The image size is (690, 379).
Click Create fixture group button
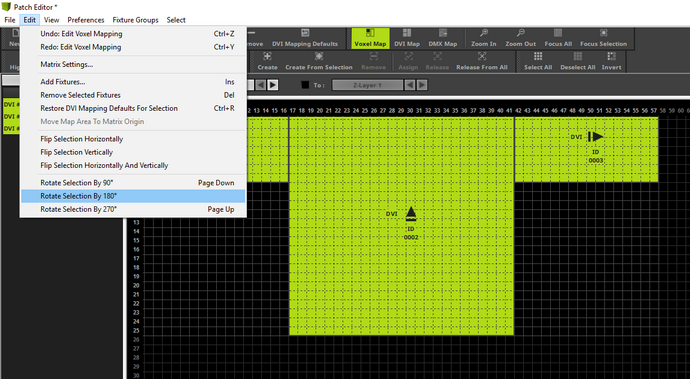point(268,62)
